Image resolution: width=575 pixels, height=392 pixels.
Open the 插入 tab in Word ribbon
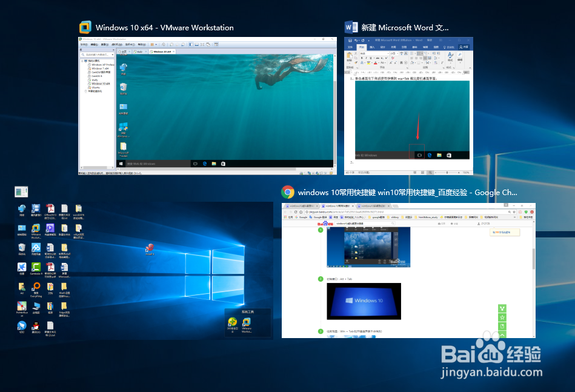click(x=372, y=47)
